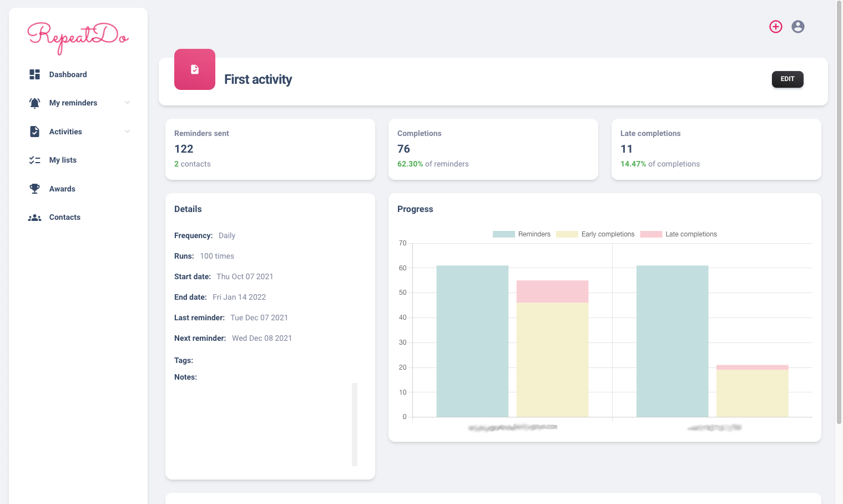Click the Late completions value 11
843x504 pixels.
(627, 149)
